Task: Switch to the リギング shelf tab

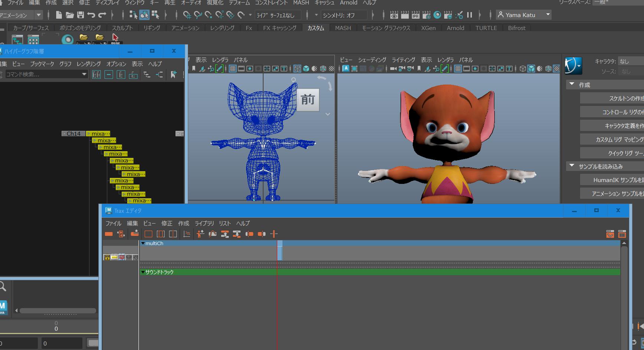Action: pyautogui.click(x=152, y=28)
